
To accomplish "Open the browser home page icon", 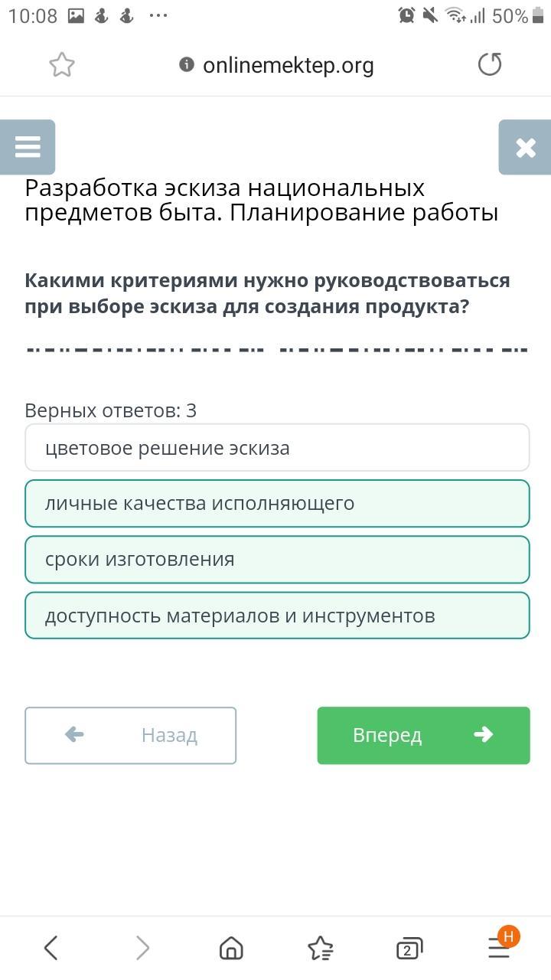I will (230, 949).
